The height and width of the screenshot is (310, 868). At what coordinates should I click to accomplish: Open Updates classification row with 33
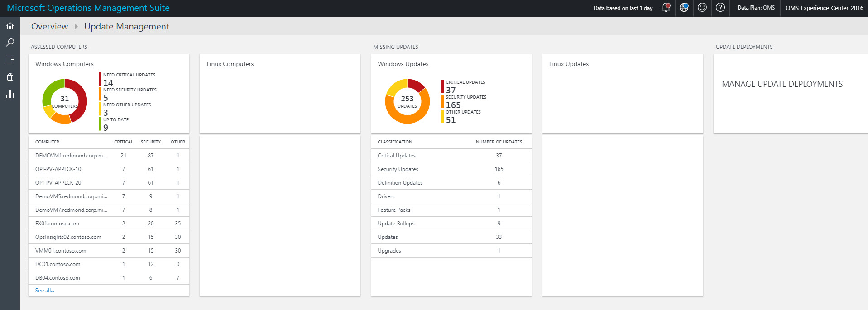pos(451,237)
